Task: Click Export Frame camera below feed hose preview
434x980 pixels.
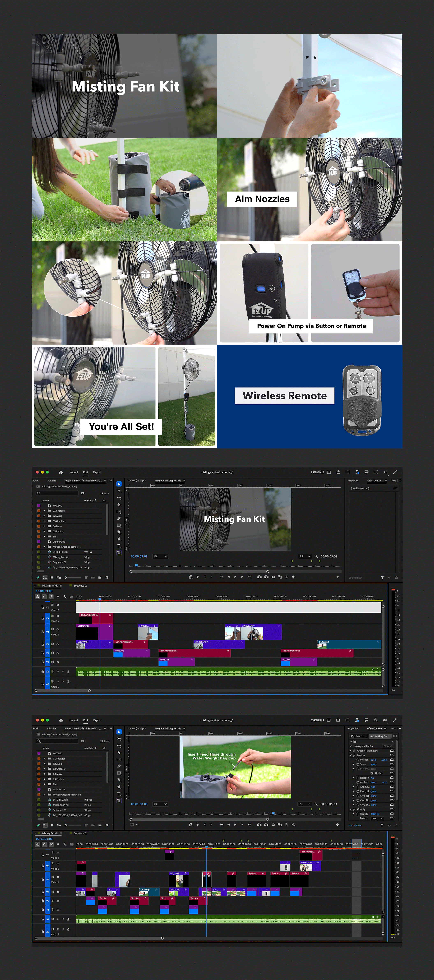Action: pyautogui.click(x=273, y=825)
